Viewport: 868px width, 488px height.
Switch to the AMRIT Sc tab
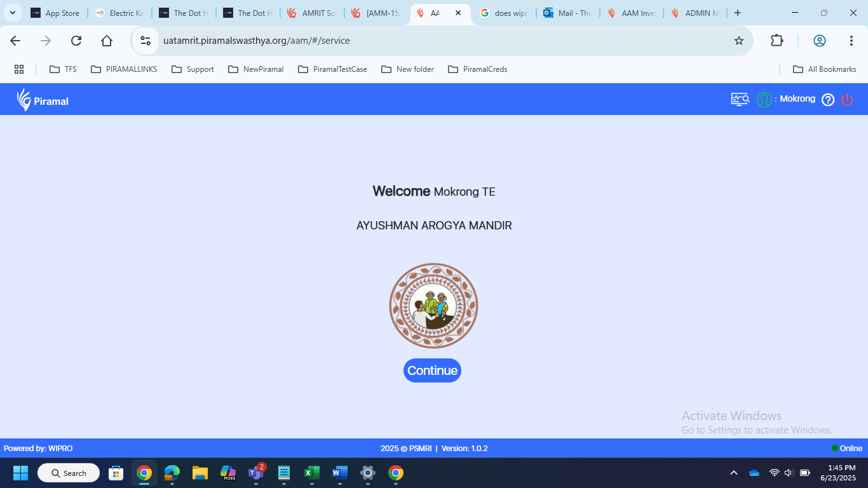pyautogui.click(x=312, y=13)
